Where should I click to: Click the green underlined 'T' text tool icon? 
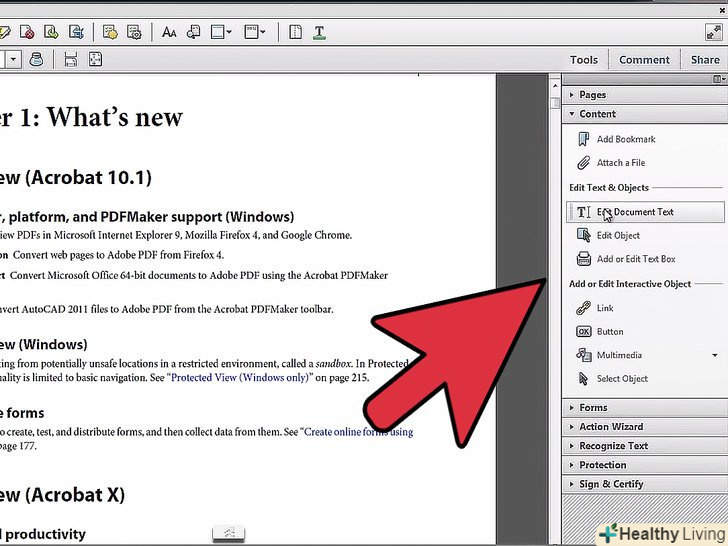(x=319, y=32)
